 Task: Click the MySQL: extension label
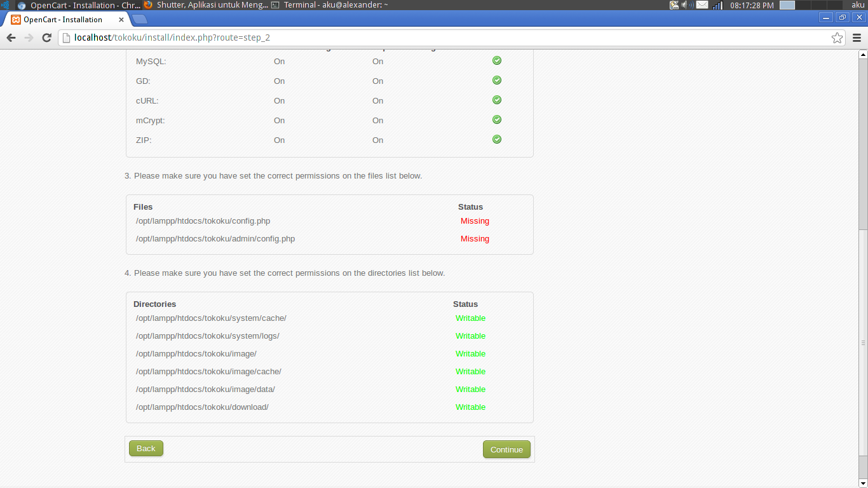tap(151, 62)
